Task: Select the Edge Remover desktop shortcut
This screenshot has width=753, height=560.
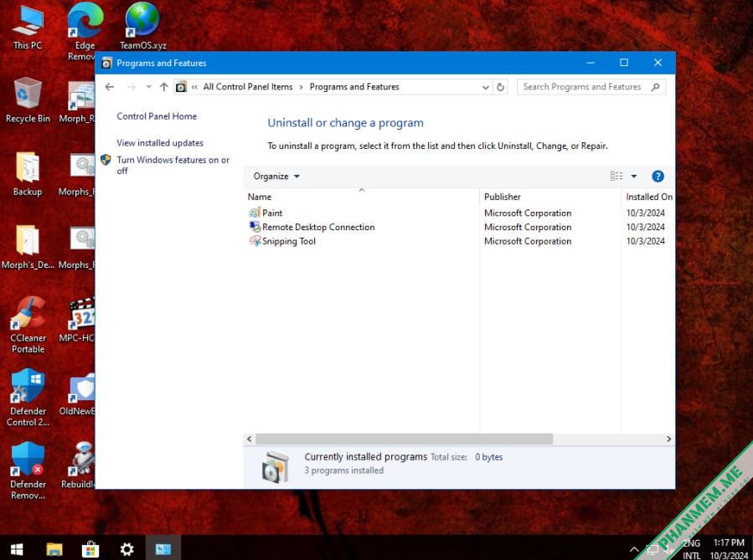Action: (x=85, y=32)
